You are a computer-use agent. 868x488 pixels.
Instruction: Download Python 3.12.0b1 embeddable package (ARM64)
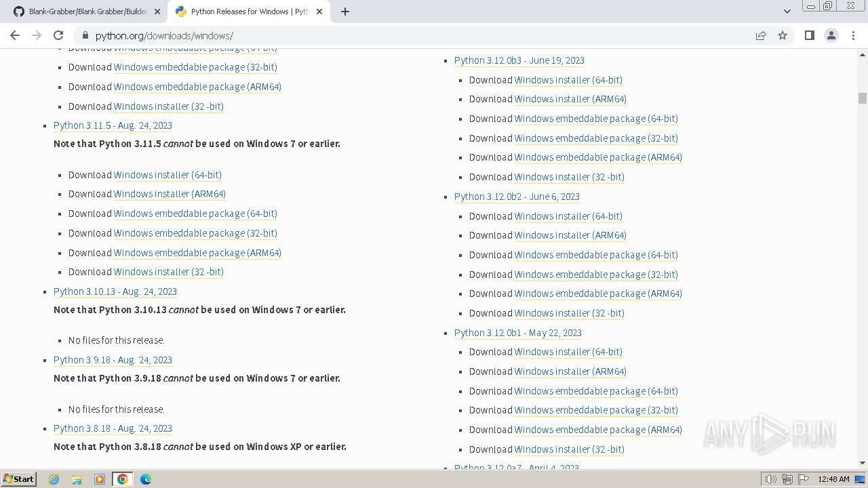(x=598, y=430)
